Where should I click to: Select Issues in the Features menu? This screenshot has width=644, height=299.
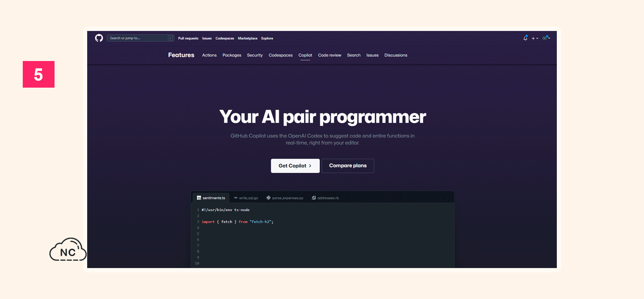tap(372, 55)
